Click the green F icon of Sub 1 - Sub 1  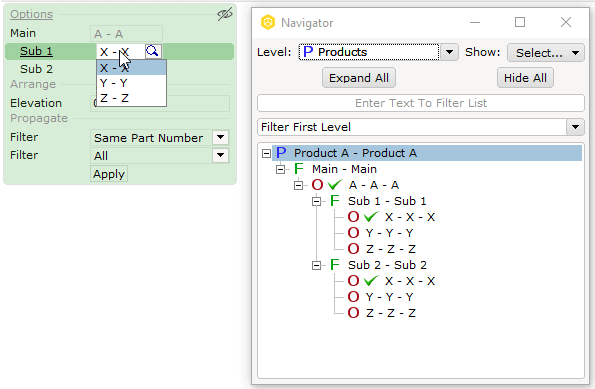335,201
